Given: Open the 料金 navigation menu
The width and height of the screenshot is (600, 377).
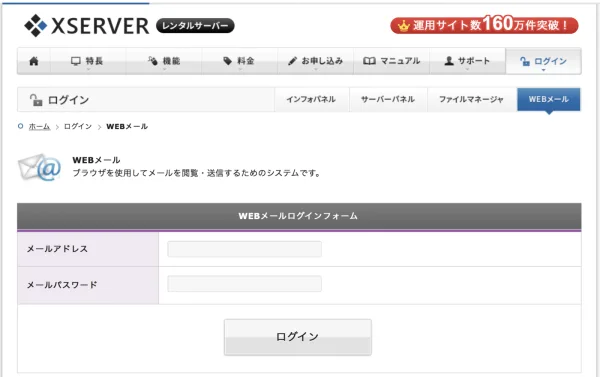Looking at the screenshot, I should pyautogui.click(x=239, y=61).
